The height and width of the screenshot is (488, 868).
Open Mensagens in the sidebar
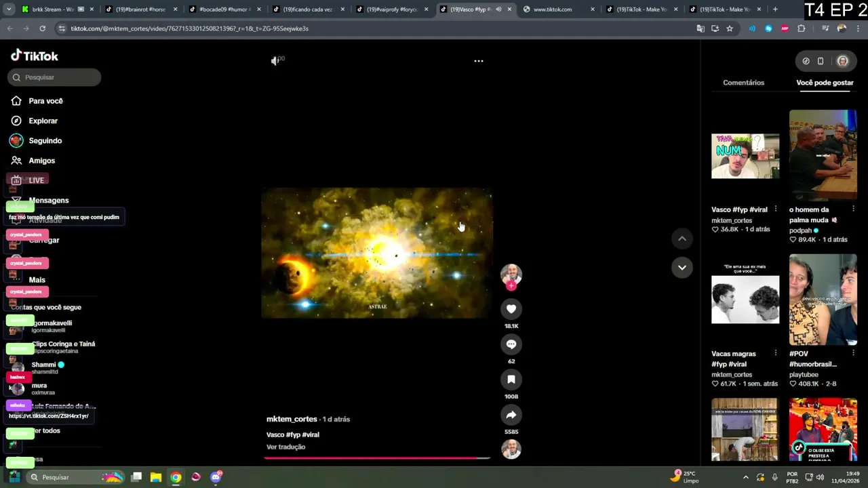tap(48, 201)
